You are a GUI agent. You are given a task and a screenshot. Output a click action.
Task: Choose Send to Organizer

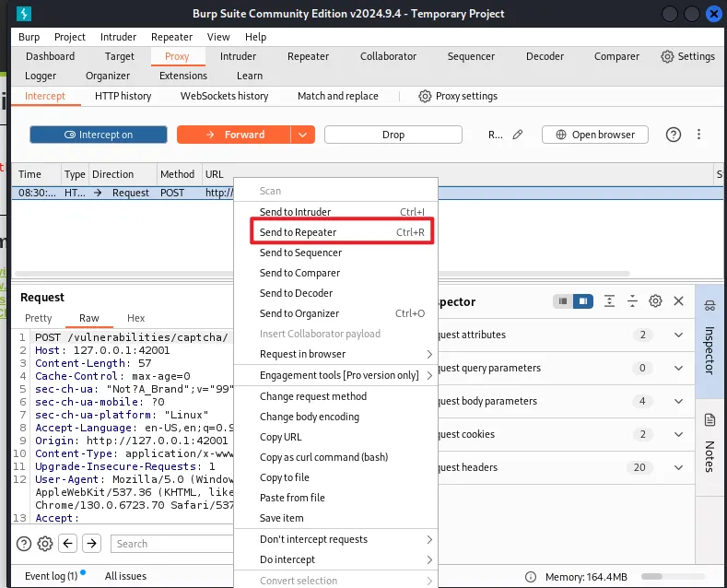(336, 313)
